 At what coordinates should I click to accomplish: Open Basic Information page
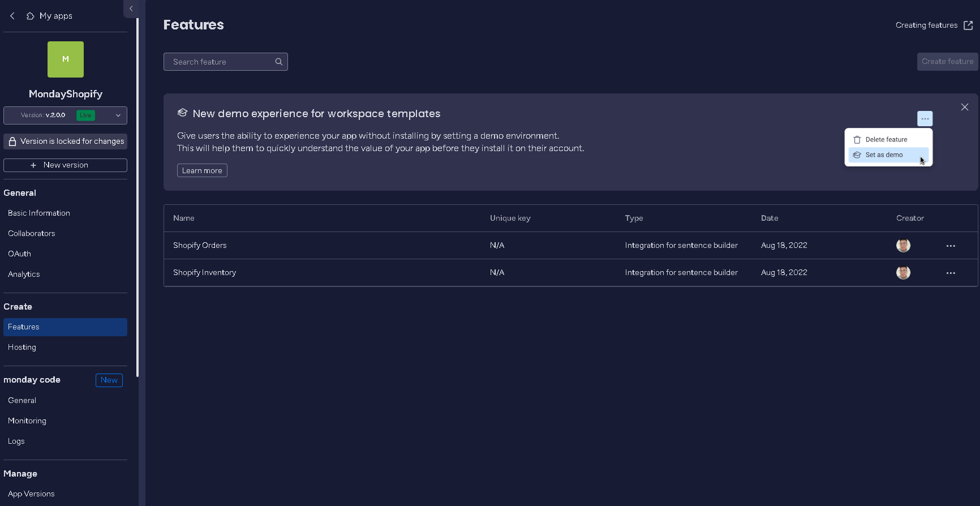[39, 213]
